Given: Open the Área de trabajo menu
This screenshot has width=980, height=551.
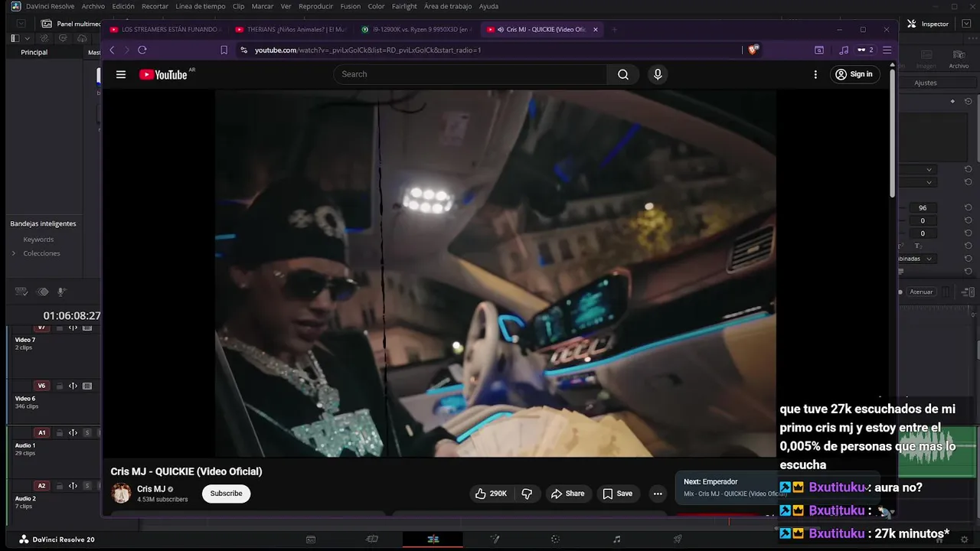Looking at the screenshot, I should (x=448, y=6).
